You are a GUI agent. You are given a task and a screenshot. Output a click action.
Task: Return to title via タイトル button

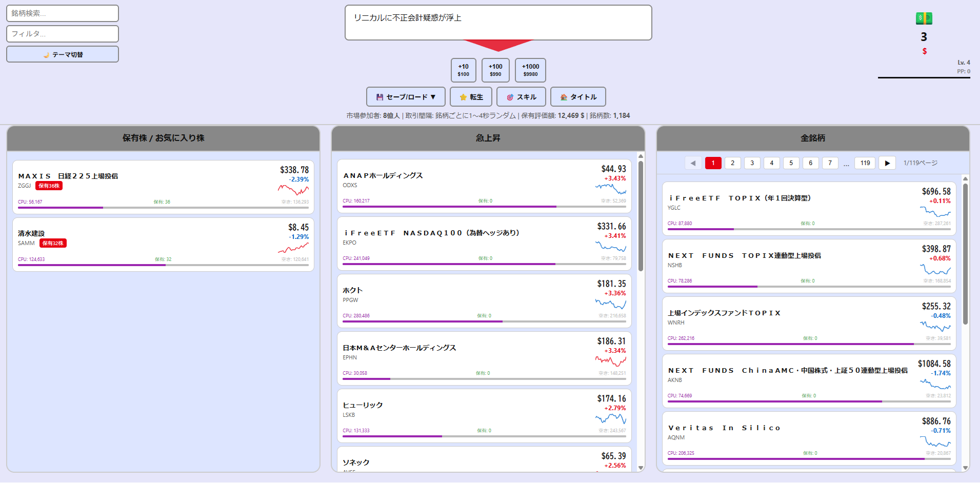click(578, 97)
